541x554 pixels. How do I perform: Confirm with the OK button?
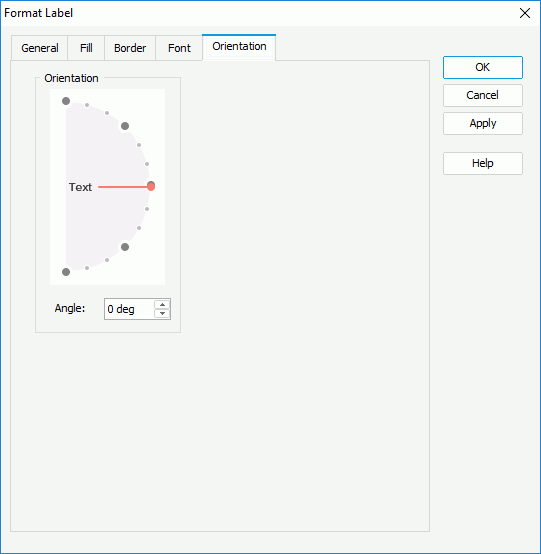[x=483, y=67]
